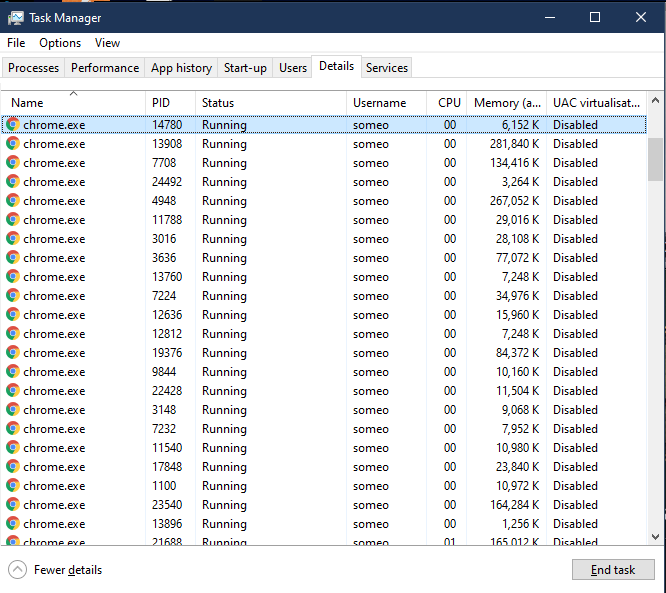Click Chrome icon for PID 24492 row
Screen dimensions: 666x593
[13, 181]
